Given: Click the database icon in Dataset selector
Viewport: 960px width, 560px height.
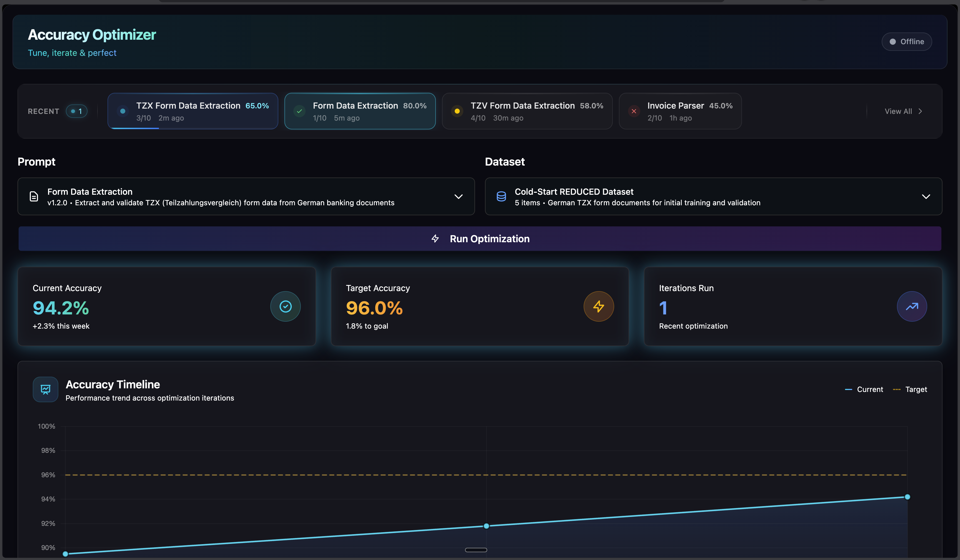Looking at the screenshot, I should point(501,197).
